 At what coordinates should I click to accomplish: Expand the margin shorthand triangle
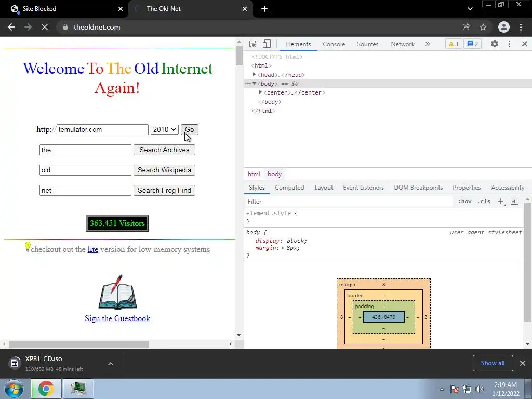[283, 248]
